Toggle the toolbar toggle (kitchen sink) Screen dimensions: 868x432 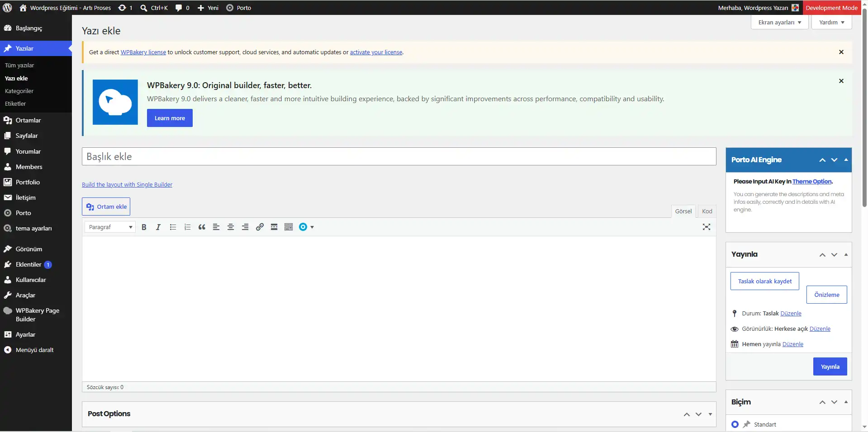[289, 227]
